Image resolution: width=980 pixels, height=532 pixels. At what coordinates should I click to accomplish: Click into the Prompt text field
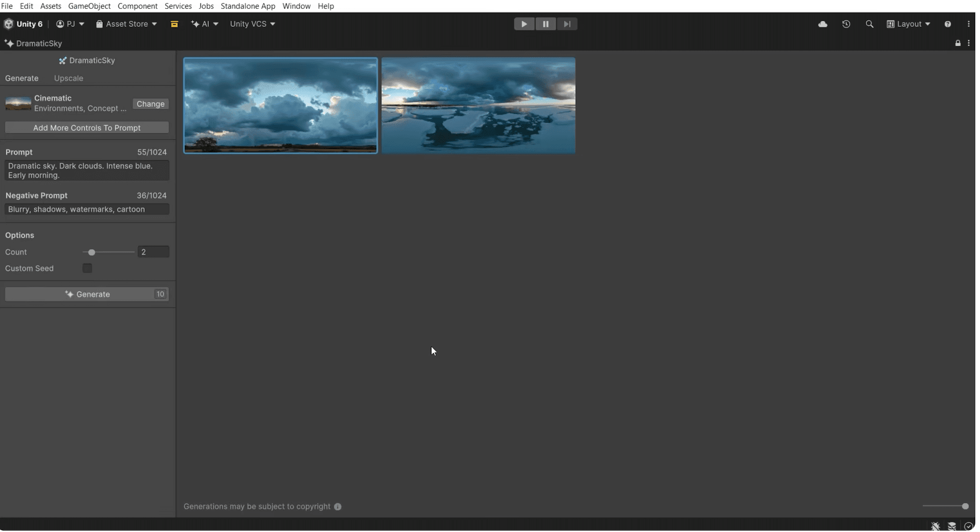click(87, 171)
